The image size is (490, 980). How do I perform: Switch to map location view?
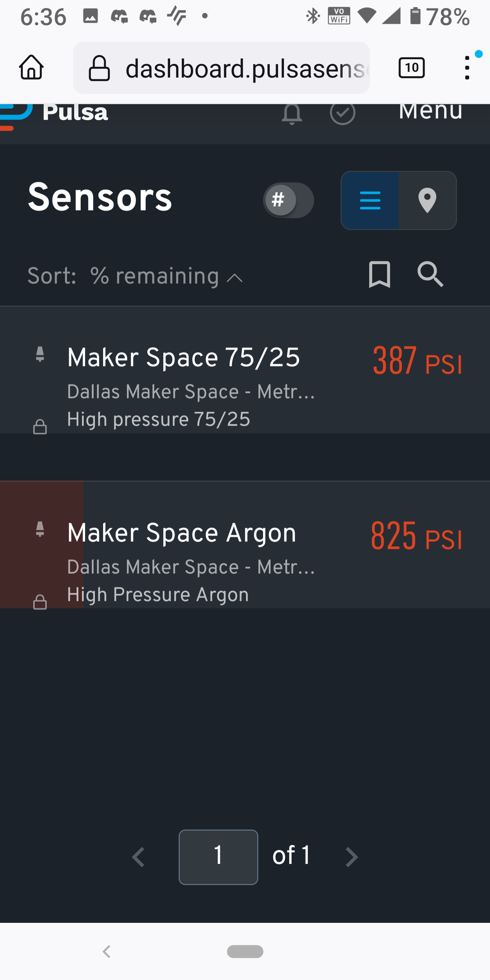coord(427,200)
